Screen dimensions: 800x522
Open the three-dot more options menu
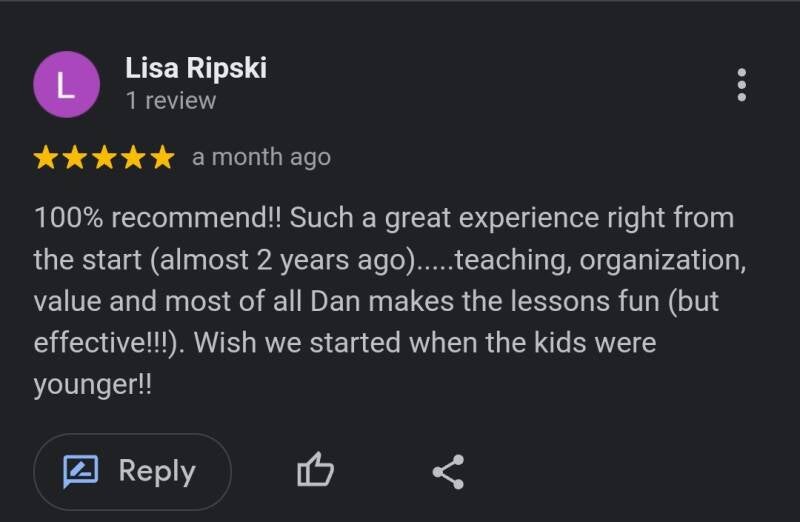(x=741, y=85)
